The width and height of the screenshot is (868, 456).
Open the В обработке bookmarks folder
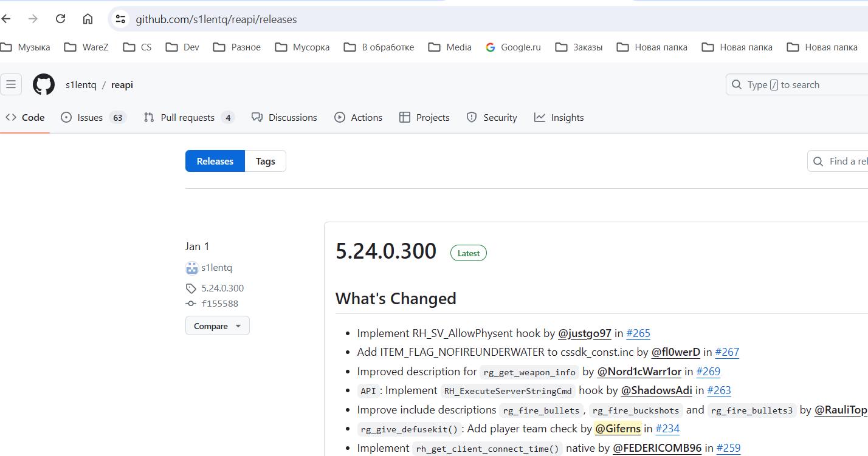coord(379,47)
